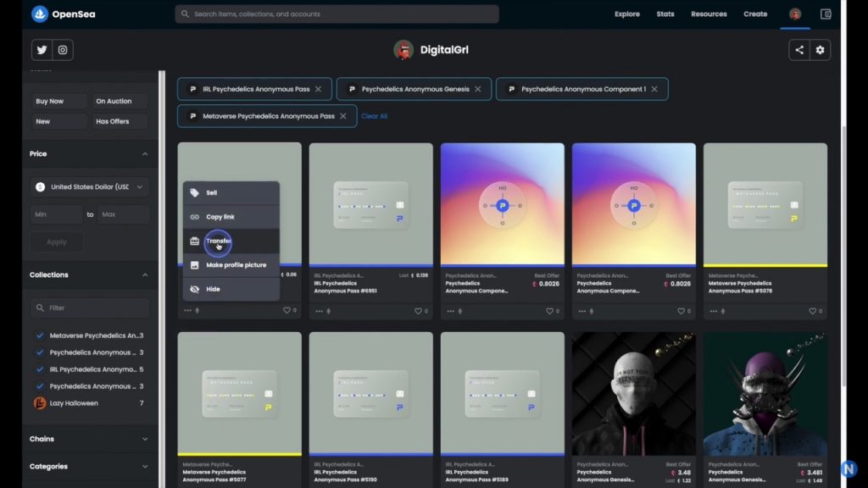Click the Twitter icon button
Viewport: 868px width, 488px height.
pos(42,50)
